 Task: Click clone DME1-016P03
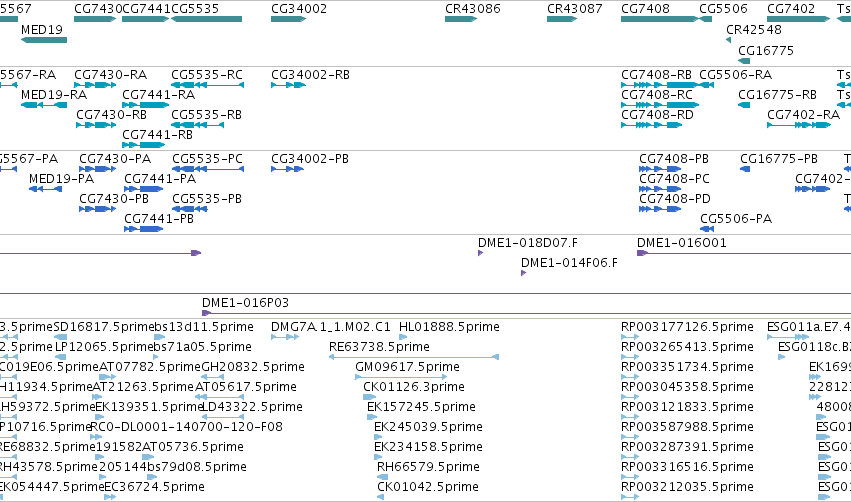[526, 313]
